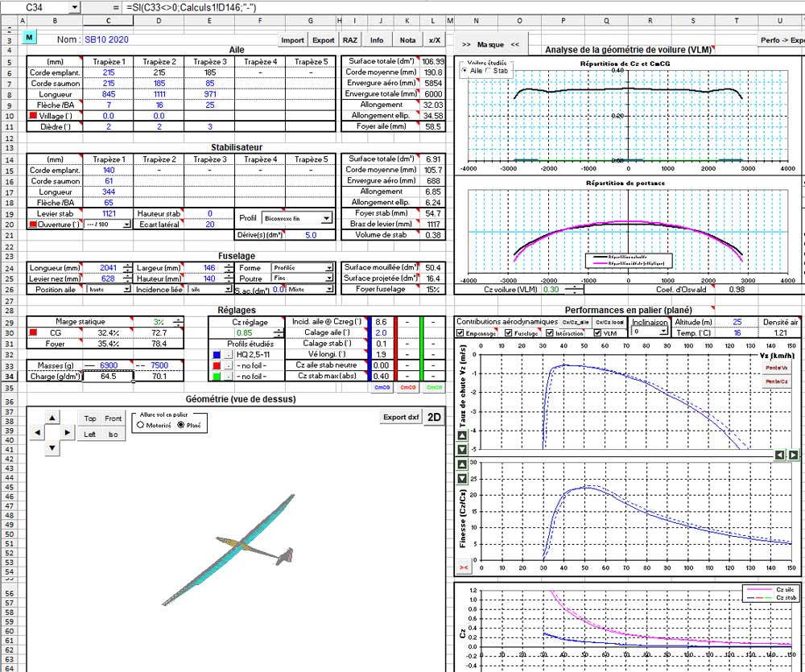
Task: Open the stabilizer Profil dropdown
Action: pos(327,219)
